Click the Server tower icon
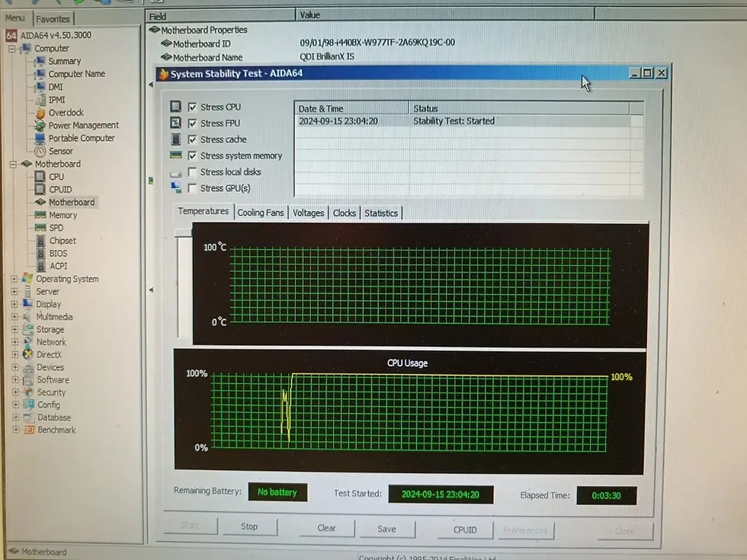This screenshot has width=747, height=560. [x=27, y=291]
